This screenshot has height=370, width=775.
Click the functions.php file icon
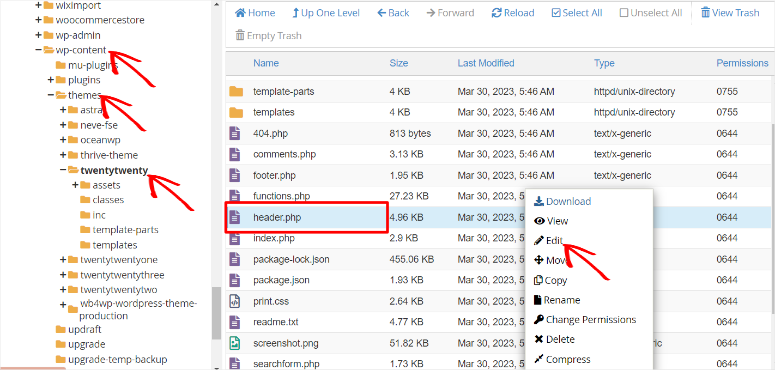click(235, 196)
